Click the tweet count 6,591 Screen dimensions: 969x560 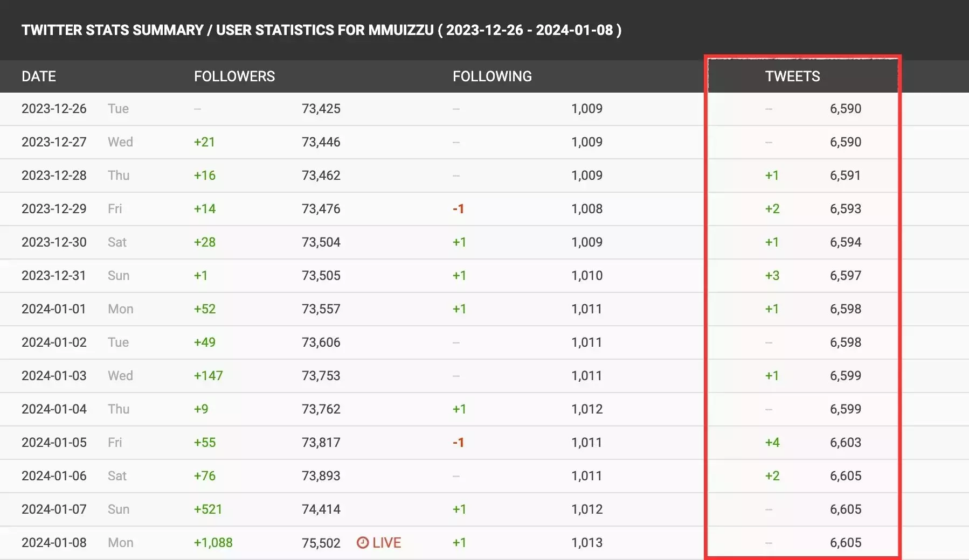click(846, 175)
